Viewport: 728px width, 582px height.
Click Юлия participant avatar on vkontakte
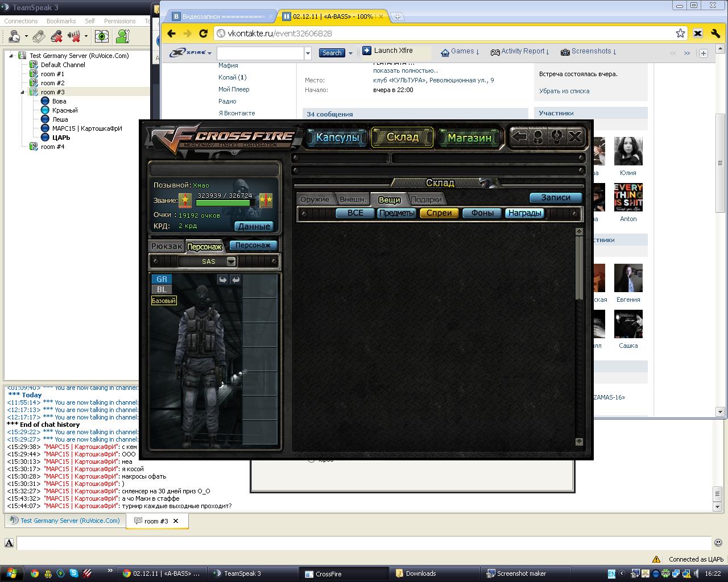[x=628, y=151]
